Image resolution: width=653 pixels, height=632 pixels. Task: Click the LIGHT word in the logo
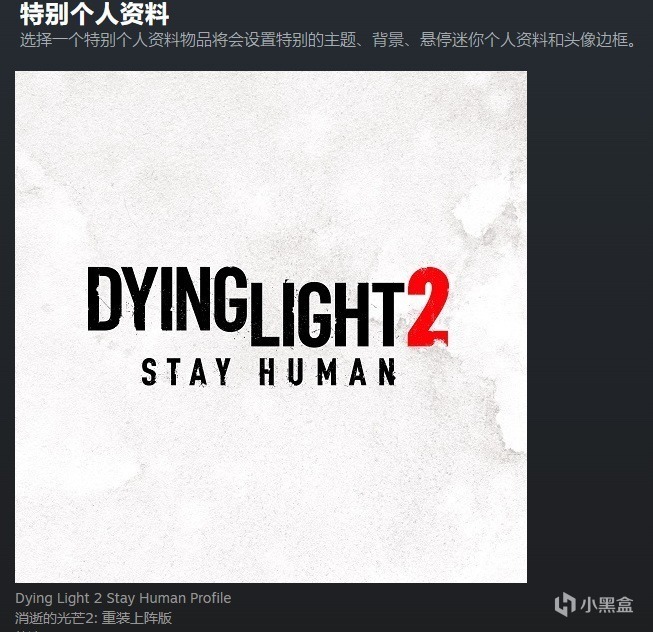[x=327, y=314]
